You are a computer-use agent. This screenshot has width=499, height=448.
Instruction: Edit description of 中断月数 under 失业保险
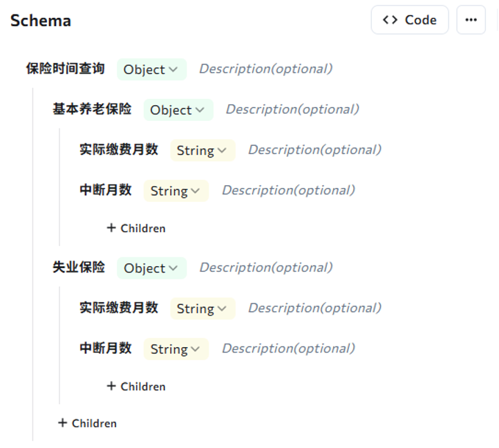point(288,348)
